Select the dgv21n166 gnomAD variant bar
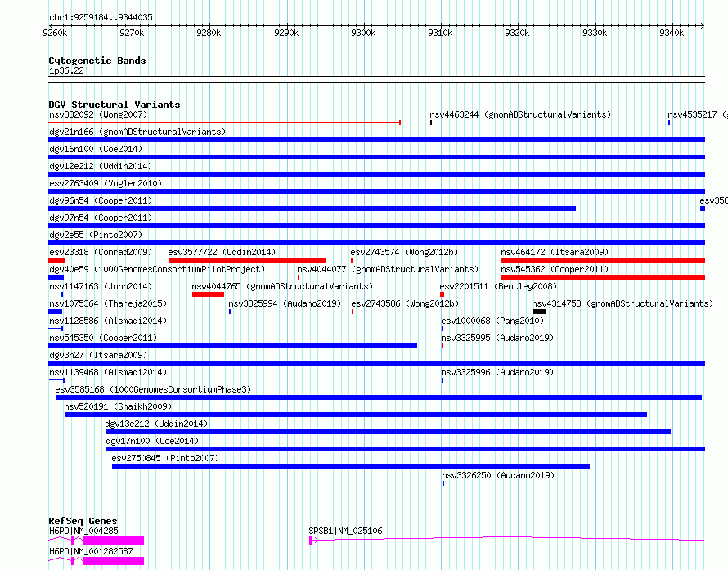Image resolution: width=728 pixels, height=570 pixels. [376, 140]
